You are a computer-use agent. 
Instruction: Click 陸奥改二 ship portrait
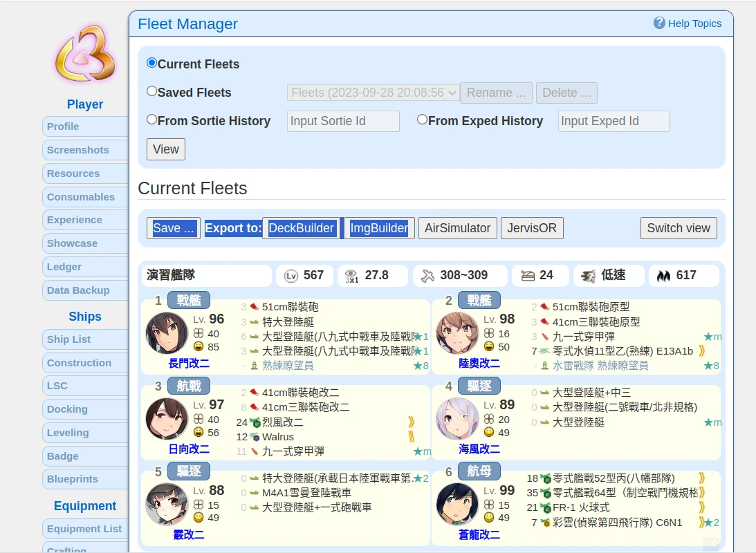click(x=457, y=333)
